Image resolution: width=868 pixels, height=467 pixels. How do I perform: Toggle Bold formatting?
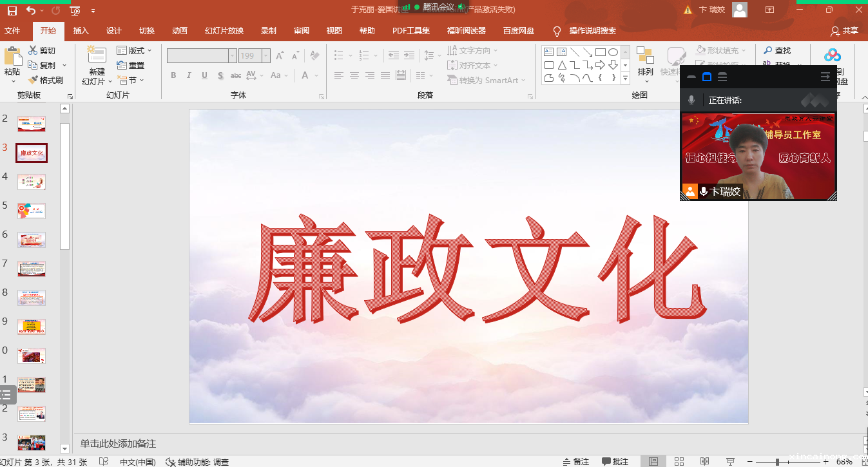[173, 75]
